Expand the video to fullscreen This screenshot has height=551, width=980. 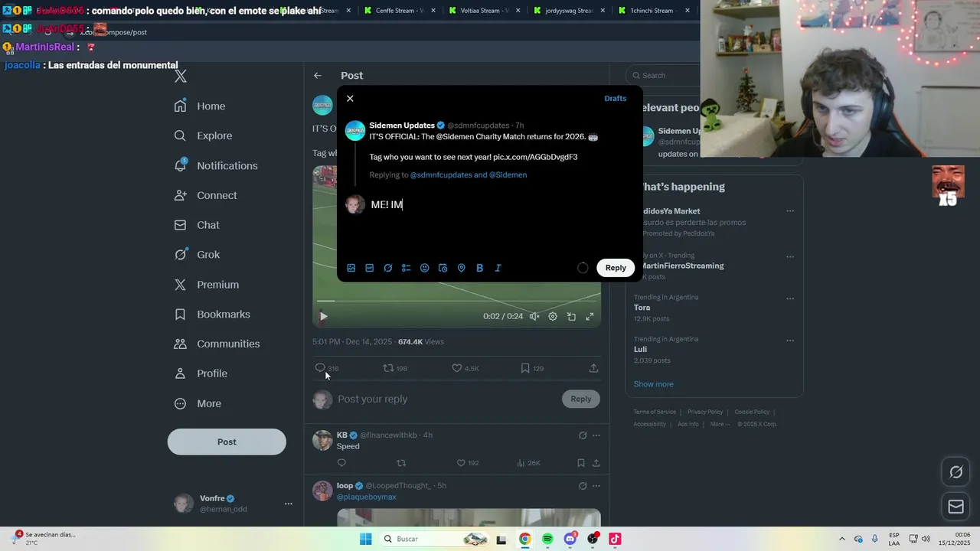coord(590,316)
